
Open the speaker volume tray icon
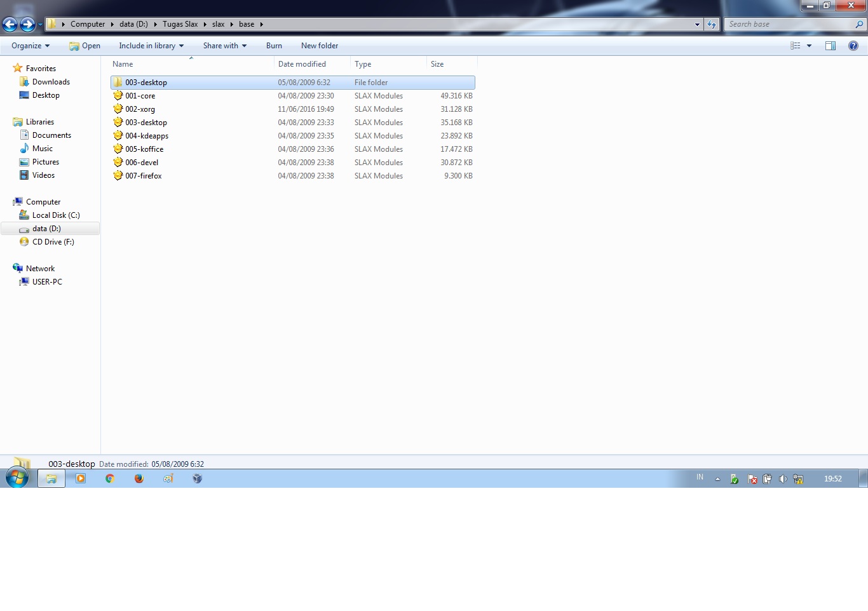[x=783, y=478]
